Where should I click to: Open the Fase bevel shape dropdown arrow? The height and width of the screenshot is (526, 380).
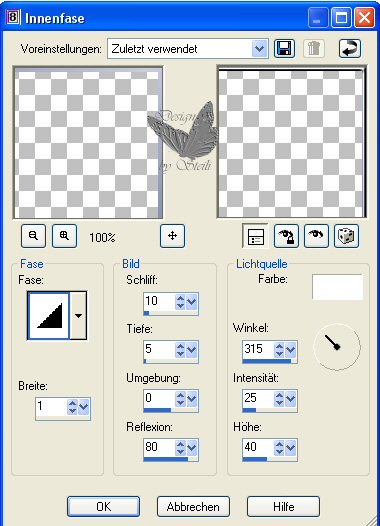point(78,316)
